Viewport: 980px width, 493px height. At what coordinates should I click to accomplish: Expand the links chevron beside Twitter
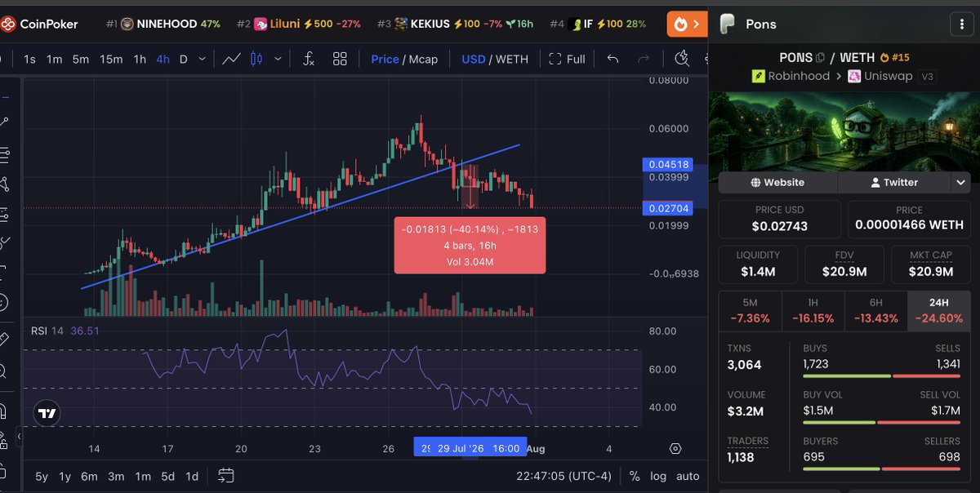tap(960, 182)
